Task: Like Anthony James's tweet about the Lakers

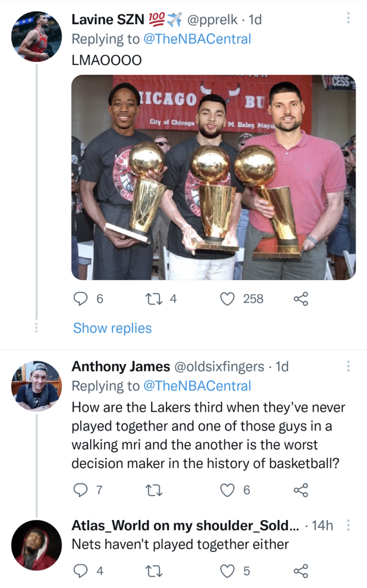Action: [227, 490]
